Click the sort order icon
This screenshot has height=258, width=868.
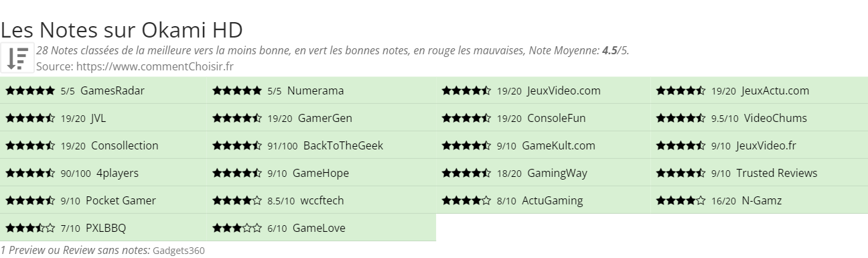tap(17, 58)
